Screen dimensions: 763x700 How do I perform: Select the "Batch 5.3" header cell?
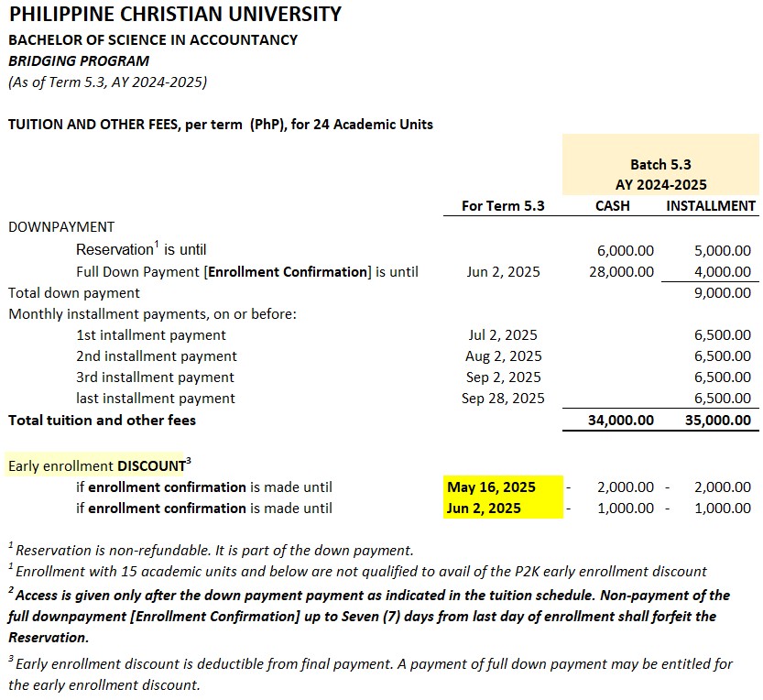(660, 165)
